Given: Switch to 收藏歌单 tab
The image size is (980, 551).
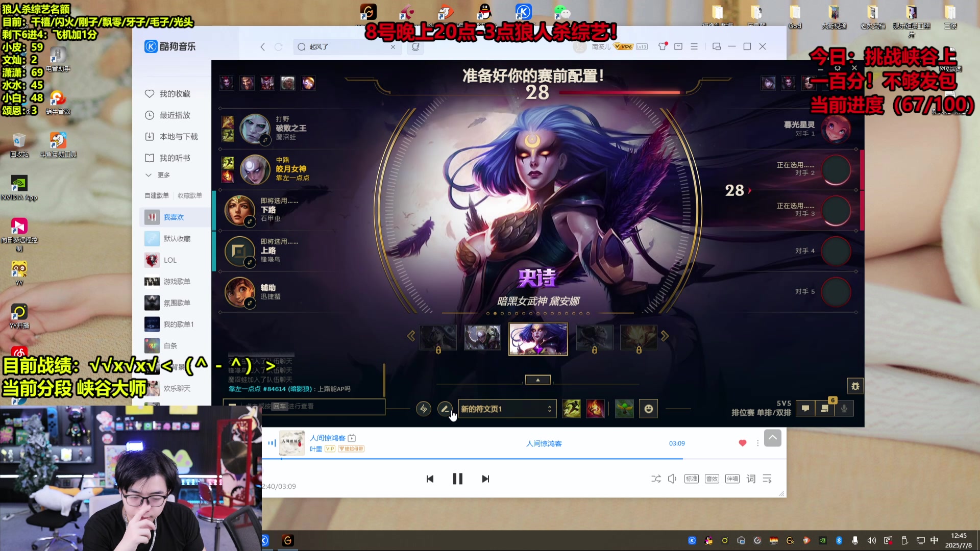Looking at the screenshot, I should [189, 195].
